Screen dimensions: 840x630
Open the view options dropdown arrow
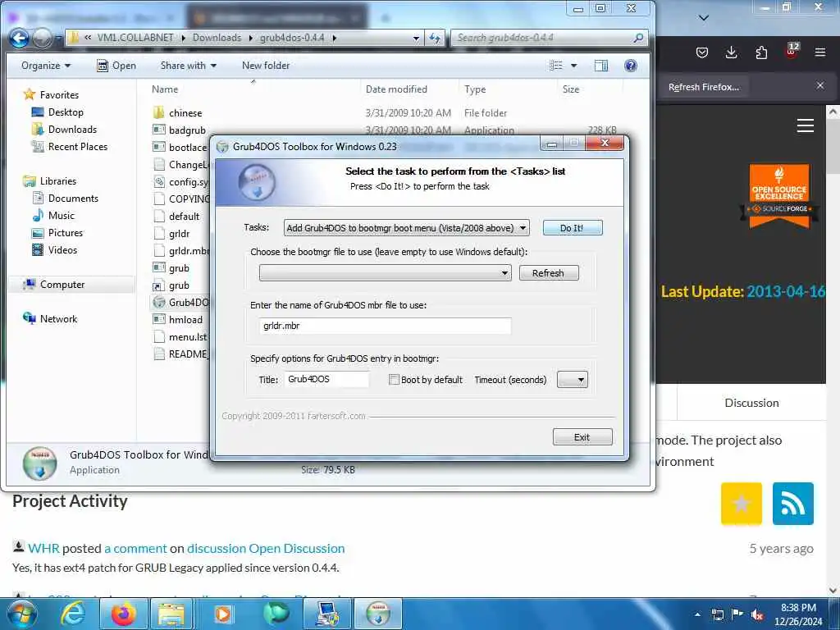point(573,66)
